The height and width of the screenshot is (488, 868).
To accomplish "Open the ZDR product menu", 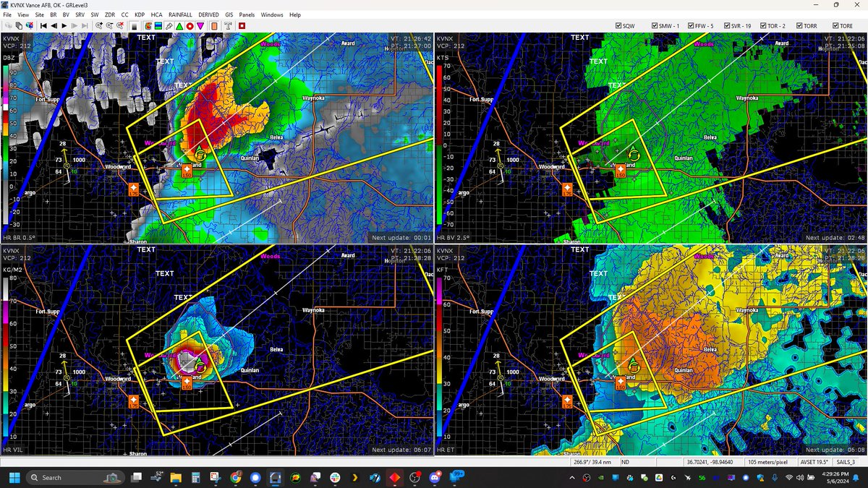I will 109,14.
